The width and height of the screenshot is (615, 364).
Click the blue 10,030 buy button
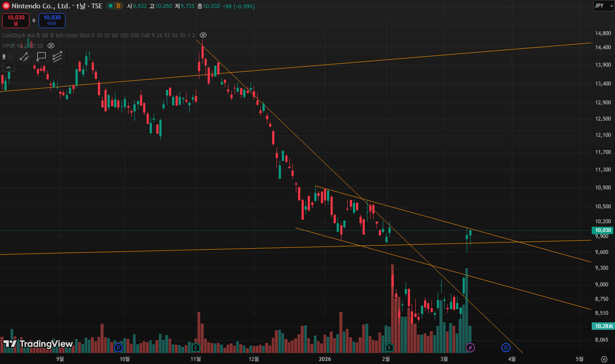pyautogui.click(x=52, y=20)
